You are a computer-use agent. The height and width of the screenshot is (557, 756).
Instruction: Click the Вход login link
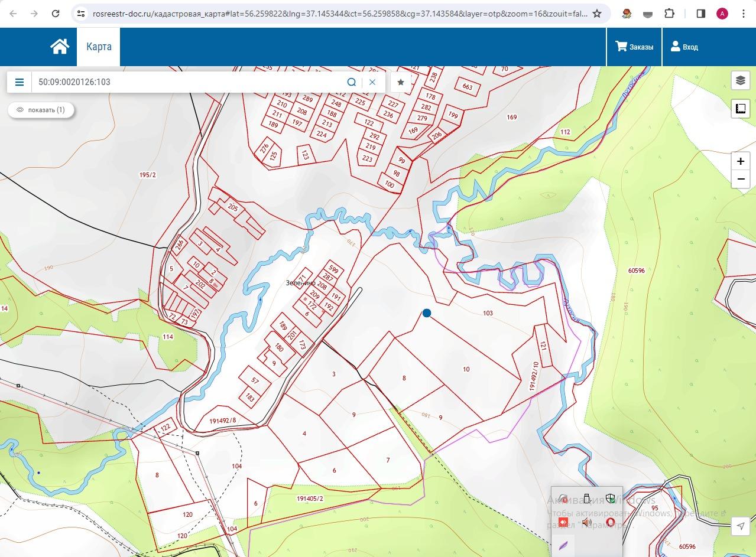pyautogui.click(x=684, y=47)
